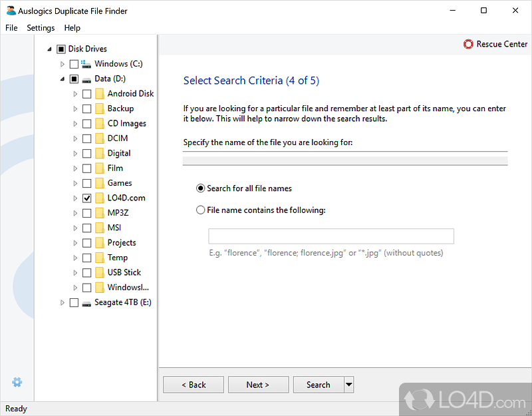
Task: Collapse the Data (D:) drive node
Action: point(63,79)
